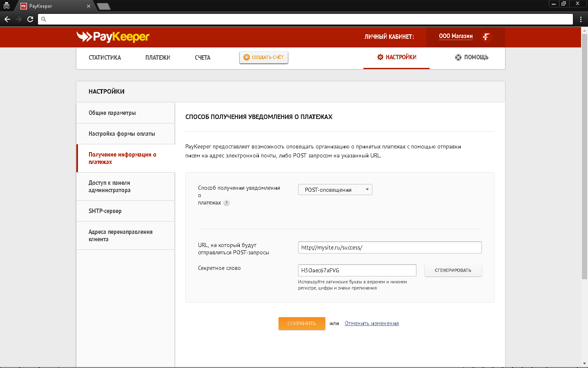Open the Помощь help section
The height and width of the screenshot is (368, 588).
(472, 57)
